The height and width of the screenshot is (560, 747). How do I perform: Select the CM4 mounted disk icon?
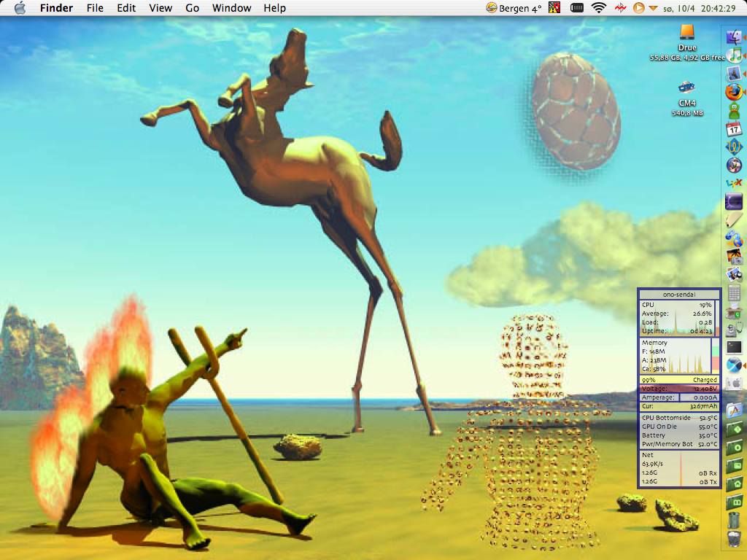pos(686,87)
